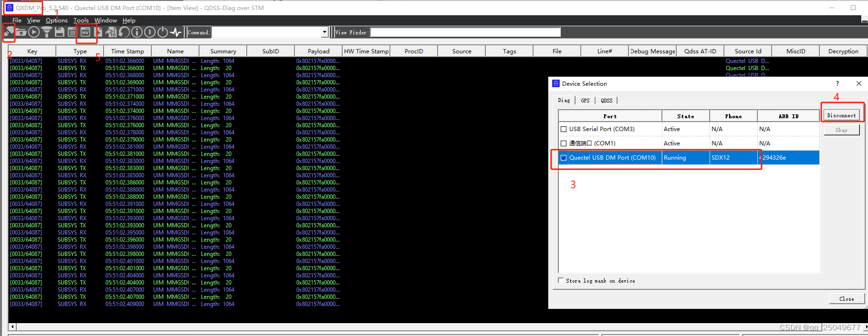The height and width of the screenshot is (336, 868).
Task: Open the NV browser icon
Action: coord(85,32)
